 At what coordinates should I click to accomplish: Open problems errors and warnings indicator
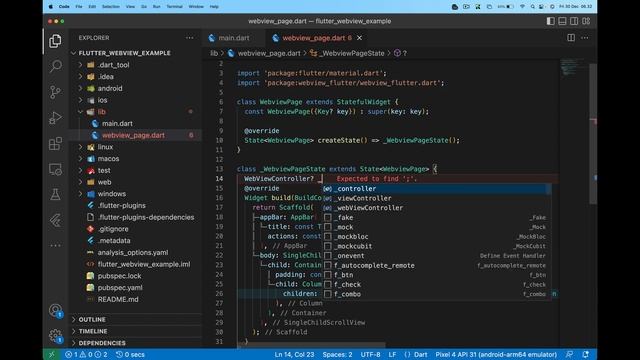click(86, 354)
